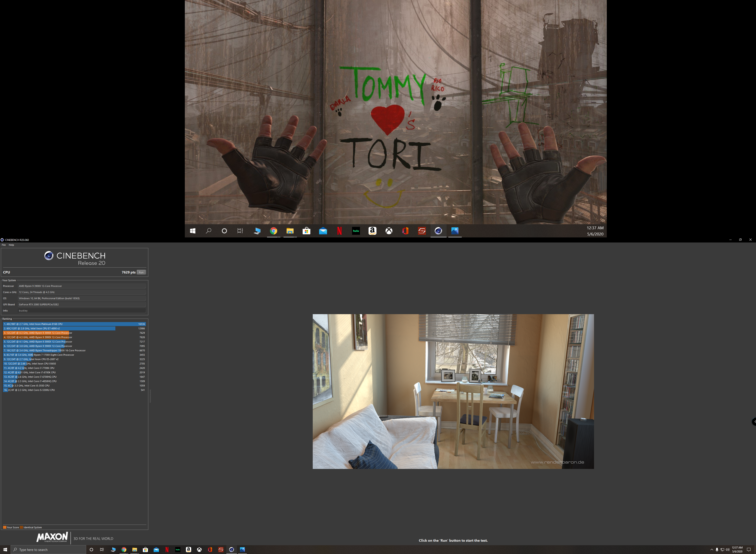Open network settings from the tray icon

[x=722, y=550]
